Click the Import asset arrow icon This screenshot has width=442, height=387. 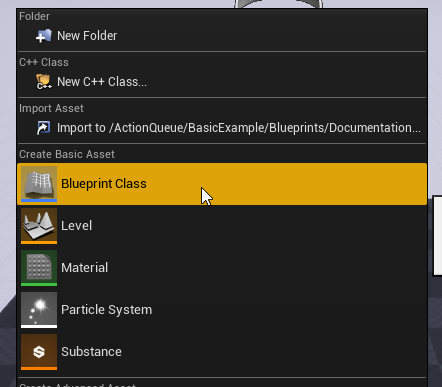[x=44, y=128]
